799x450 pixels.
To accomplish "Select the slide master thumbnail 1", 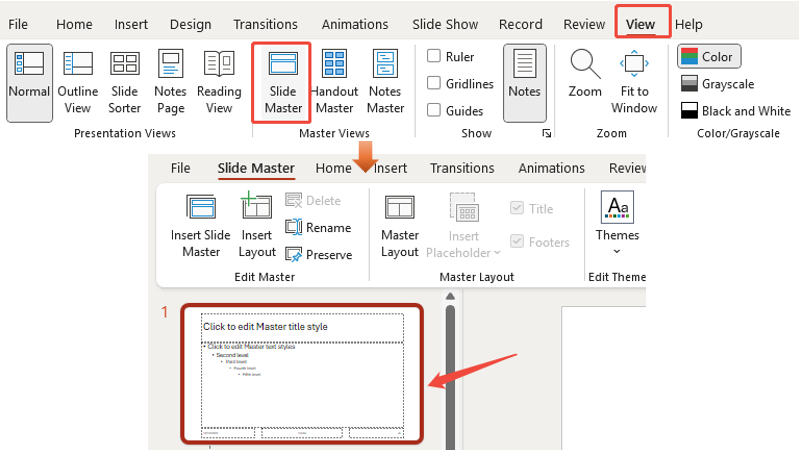I will point(302,374).
